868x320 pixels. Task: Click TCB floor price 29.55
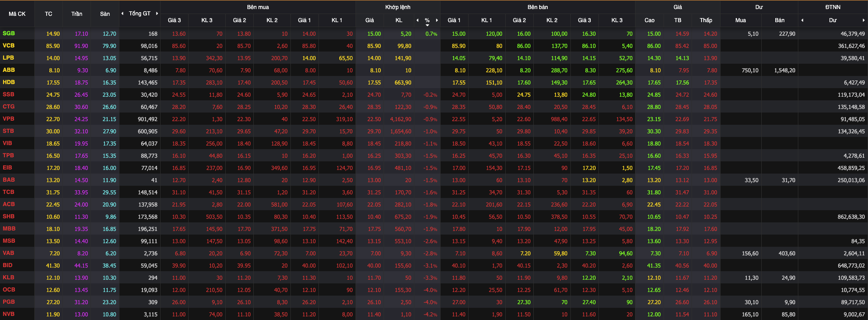pyautogui.click(x=109, y=193)
